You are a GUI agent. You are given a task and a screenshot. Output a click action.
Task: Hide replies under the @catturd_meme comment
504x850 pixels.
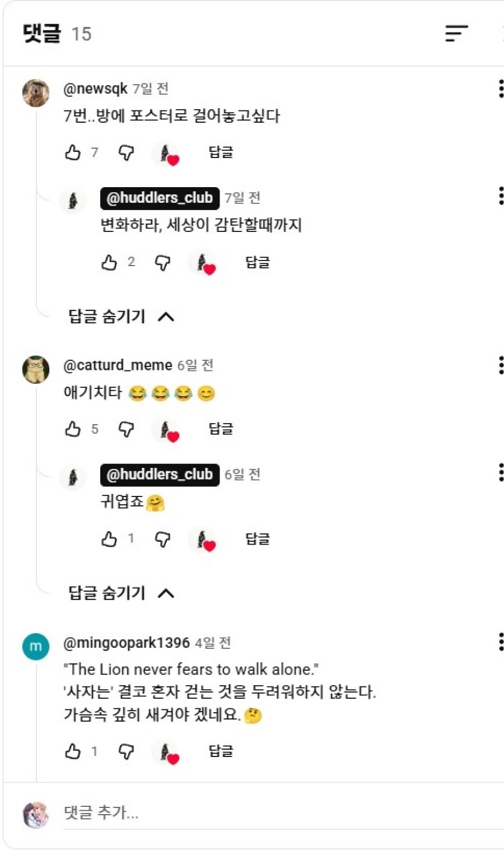point(121,593)
